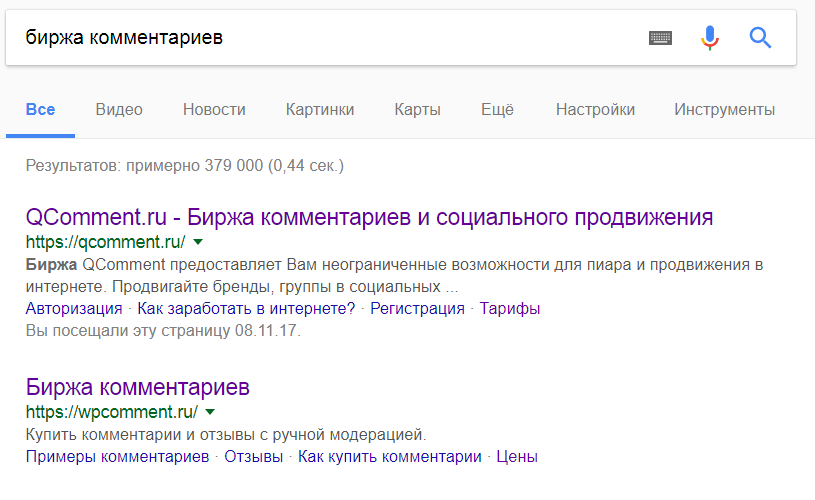This screenshot has height=500, width=815.
Task: Open the QComment.ru result title
Action: click(369, 217)
